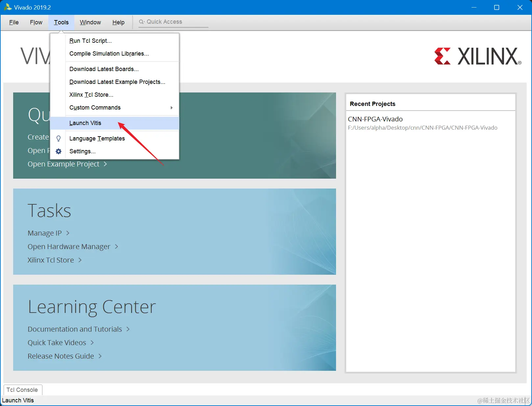Click the Settings gear icon

[59, 151]
